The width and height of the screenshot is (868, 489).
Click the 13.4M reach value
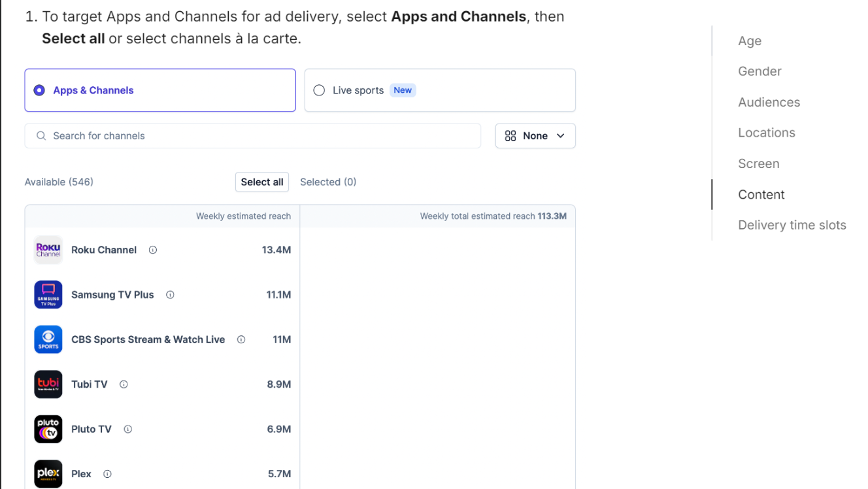(x=276, y=250)
